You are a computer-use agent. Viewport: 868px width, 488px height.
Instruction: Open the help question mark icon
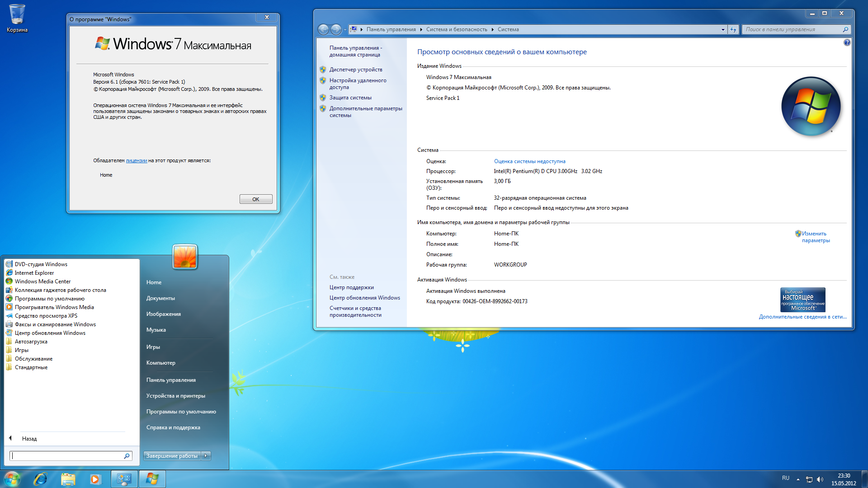click(x=847, y=42)
